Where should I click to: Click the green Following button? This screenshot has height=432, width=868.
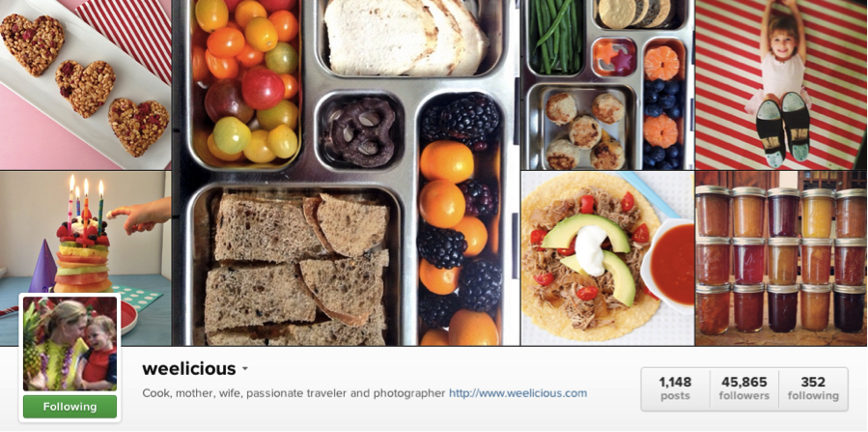coord(70,407)
